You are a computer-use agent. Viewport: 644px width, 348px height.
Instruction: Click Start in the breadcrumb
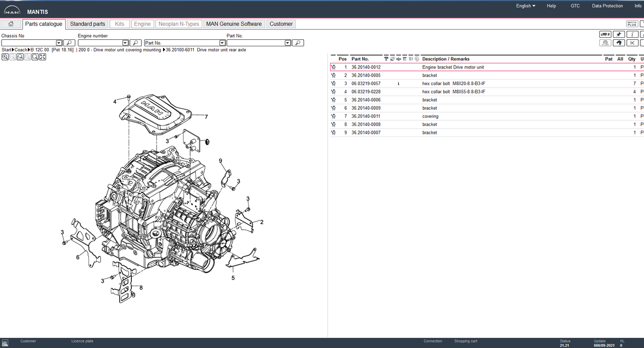6,50
